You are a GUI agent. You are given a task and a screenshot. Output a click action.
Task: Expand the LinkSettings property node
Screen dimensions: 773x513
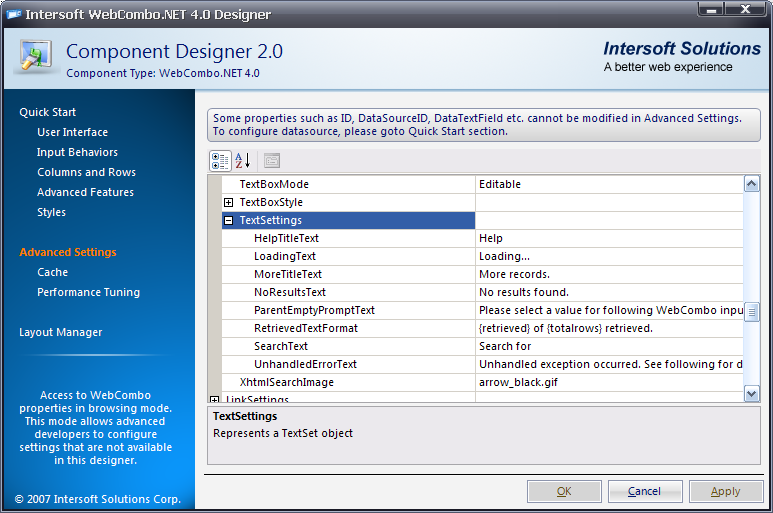[x=215, y=400]
